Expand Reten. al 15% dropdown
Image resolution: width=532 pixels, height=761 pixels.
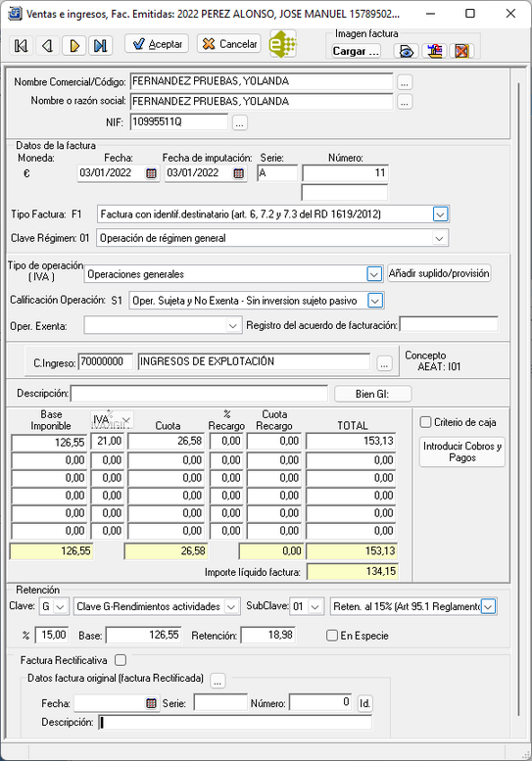tap(488, 606)
